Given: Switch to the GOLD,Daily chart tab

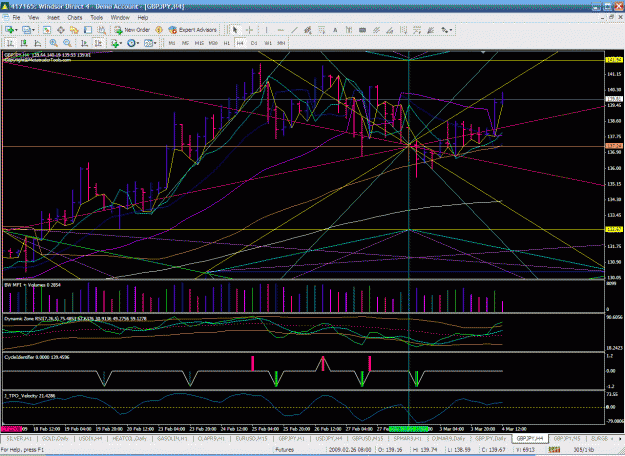Looking at the screenshot, I should click(55, 438).
